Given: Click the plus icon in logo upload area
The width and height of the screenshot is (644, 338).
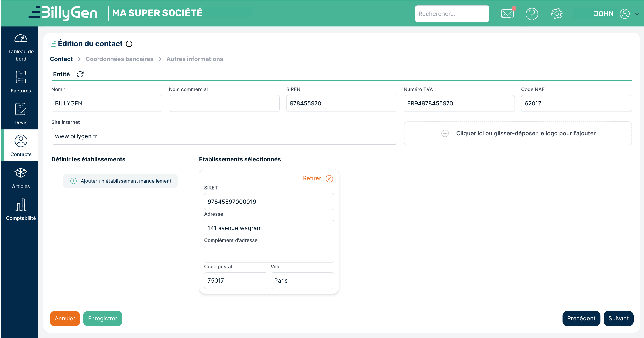Looking at the screenshot, I should click(445, 133).
